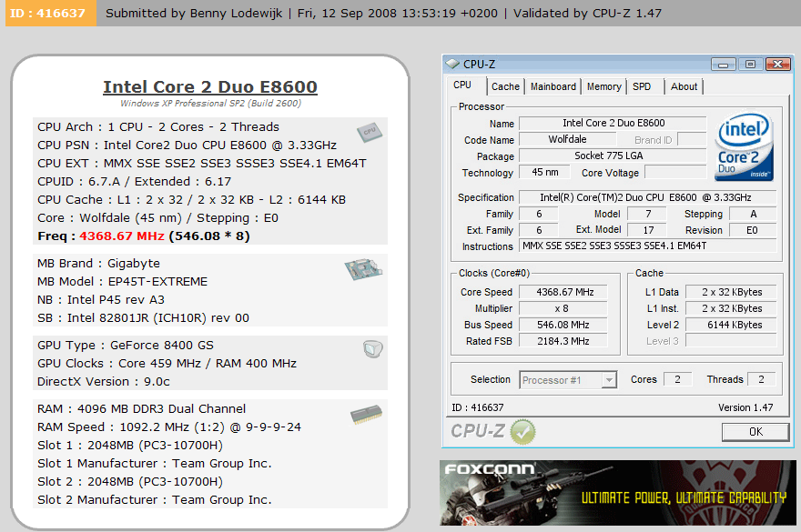The image size is (801, 532).
Task: Click 'Windows XP Professional SP2' subtitle
Action: point(210,103)
